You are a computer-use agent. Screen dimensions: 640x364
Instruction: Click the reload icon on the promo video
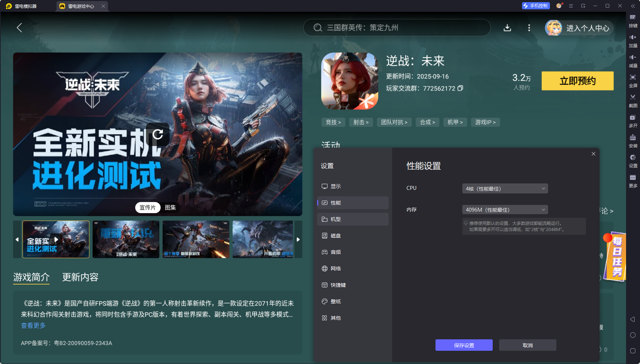pyautogui.click(x=158, y=134)
